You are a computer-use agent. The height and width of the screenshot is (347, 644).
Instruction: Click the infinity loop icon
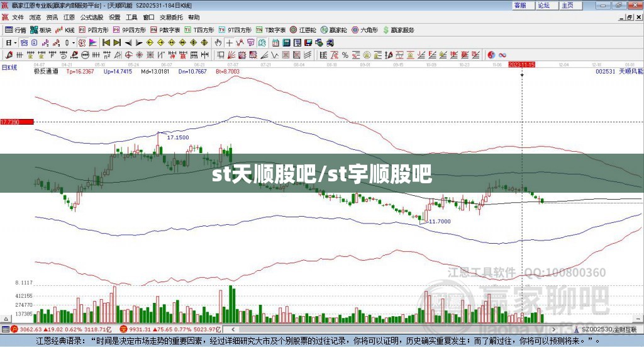coord(502,55)
